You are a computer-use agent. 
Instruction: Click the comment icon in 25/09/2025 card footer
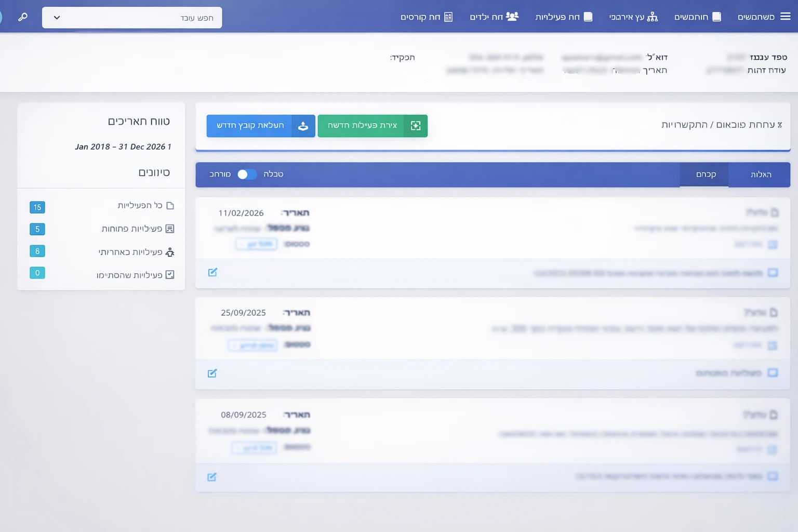pyautogui.click(x=773, y=373)
